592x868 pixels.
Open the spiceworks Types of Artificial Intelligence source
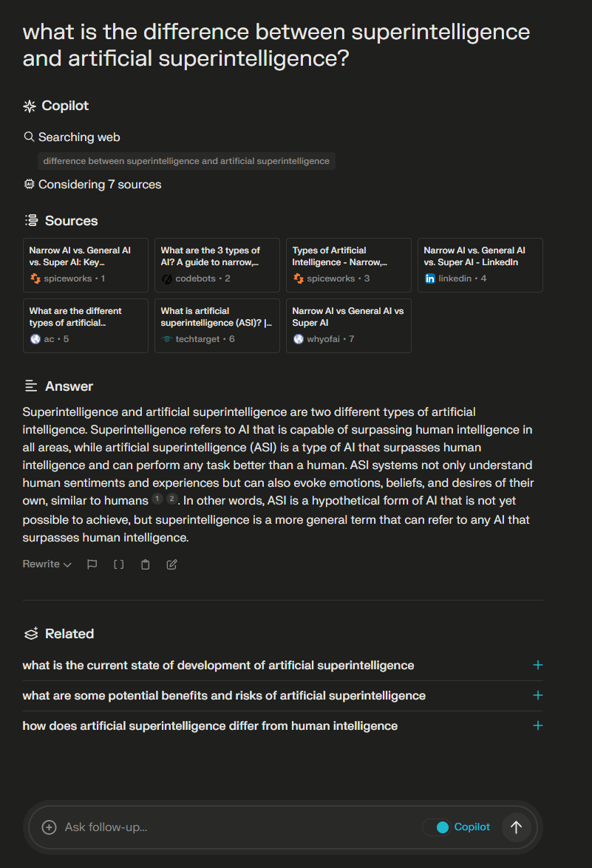[348, 264]
